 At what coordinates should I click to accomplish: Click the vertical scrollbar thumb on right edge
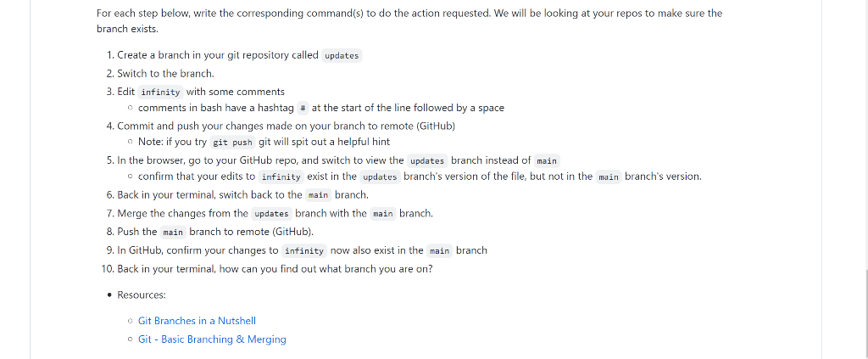866,314
